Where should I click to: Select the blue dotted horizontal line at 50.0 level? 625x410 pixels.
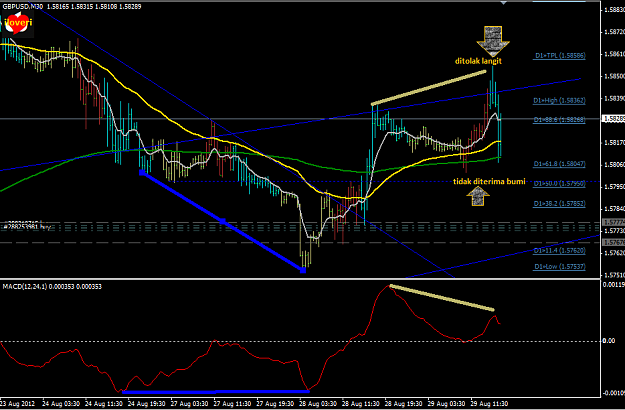coord(385,182)
